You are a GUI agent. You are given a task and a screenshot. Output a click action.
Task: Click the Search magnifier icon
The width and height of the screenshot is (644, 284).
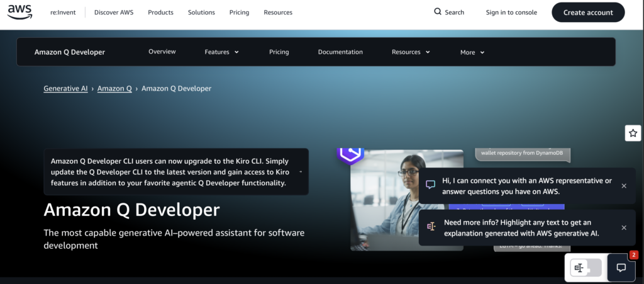click(438, 12)
